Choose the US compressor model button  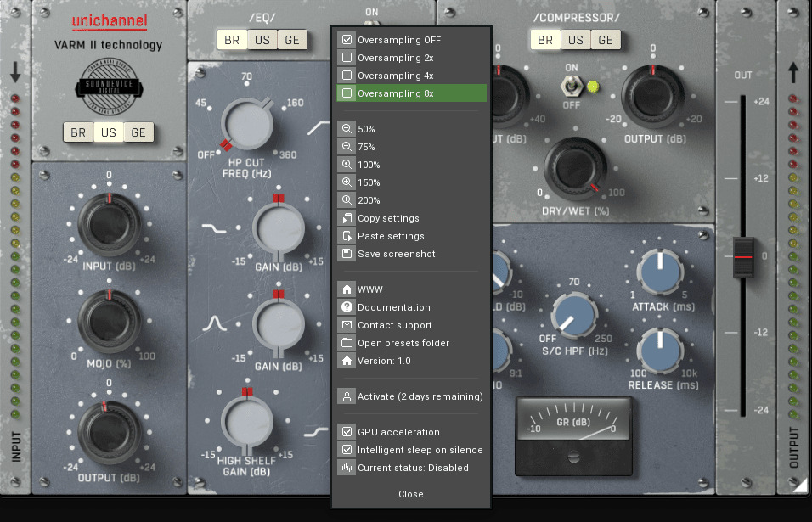[576, 40]
